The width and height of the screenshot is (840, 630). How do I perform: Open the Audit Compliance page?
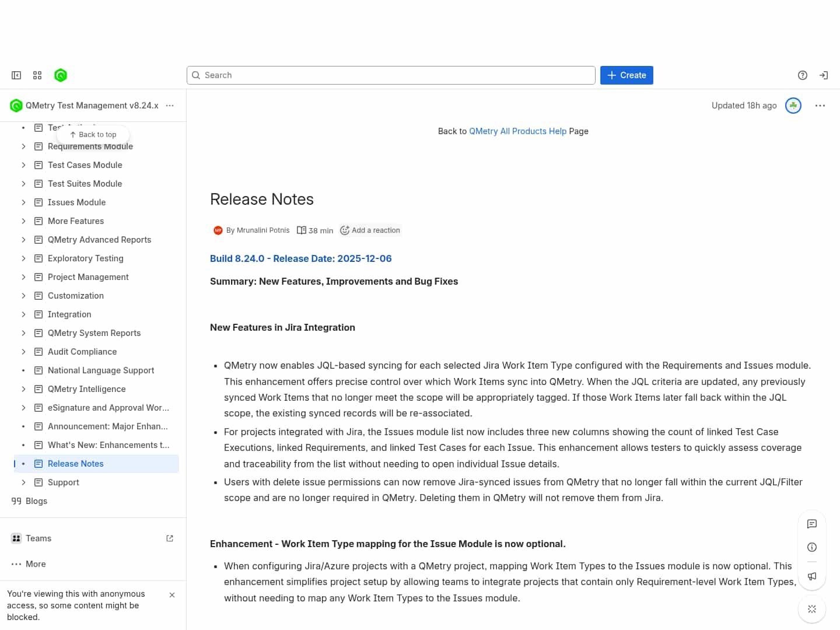click(x=82, y=352)
